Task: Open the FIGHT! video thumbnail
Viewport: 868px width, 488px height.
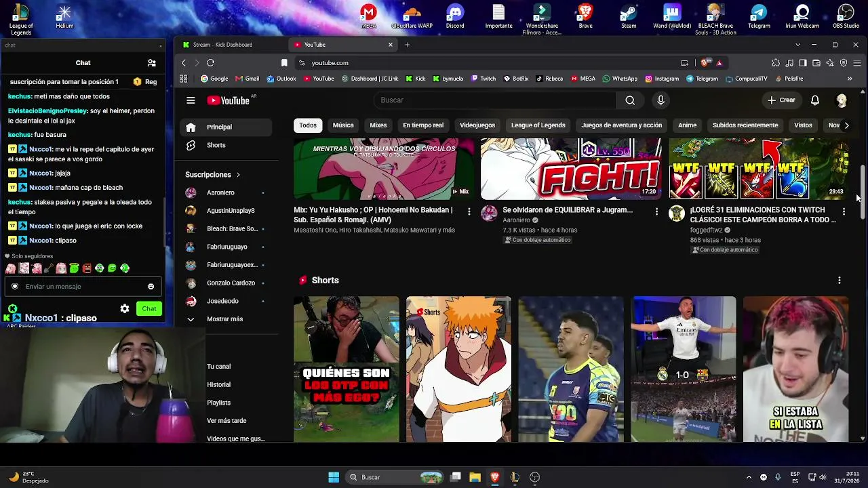Action: pyautogui.click(x=571, y=169)
